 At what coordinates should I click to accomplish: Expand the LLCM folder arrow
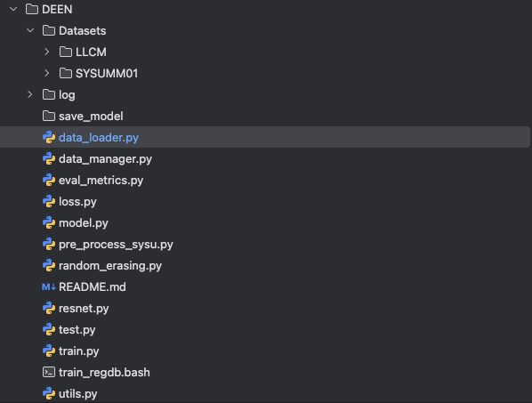pos(47,52)
